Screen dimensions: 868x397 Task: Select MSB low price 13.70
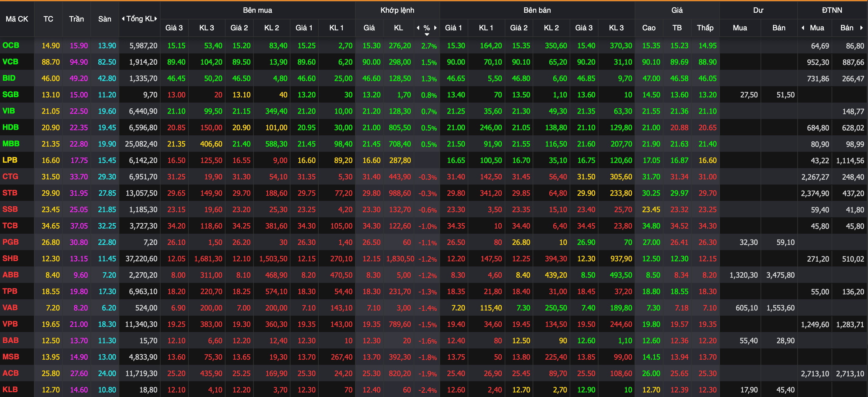tap(707, 357)
